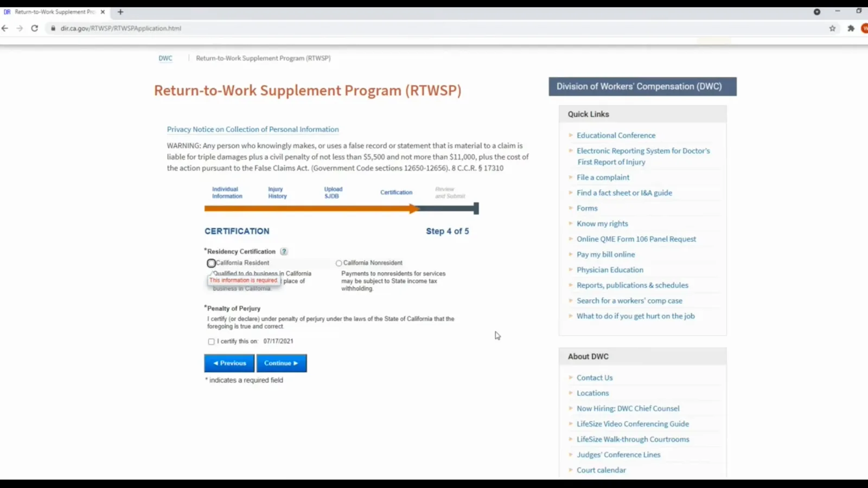Select California Nonresident radio button
868x488 pixels.
click(x=339, y=263)
